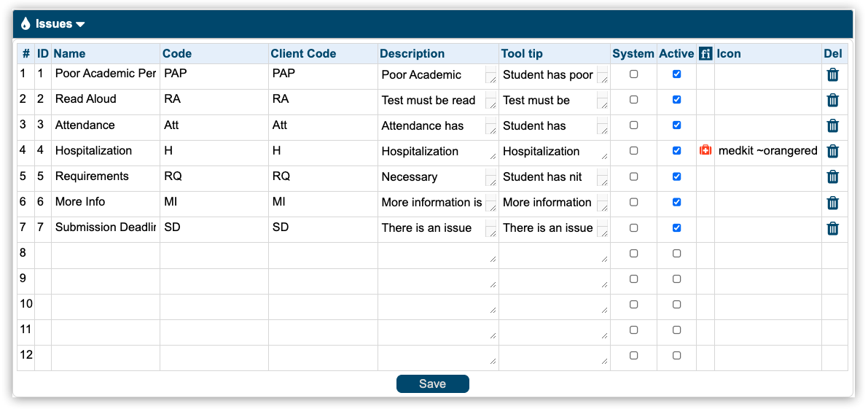This screenshot has height=409, width=868.
Task: Delete the More Info issue row
Action: [x=832, y=202]
